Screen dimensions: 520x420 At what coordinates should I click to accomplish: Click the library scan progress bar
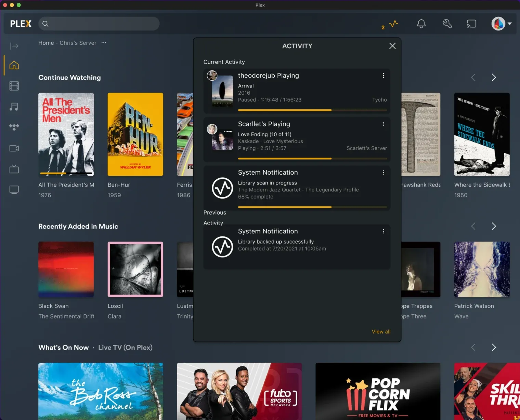312,207
